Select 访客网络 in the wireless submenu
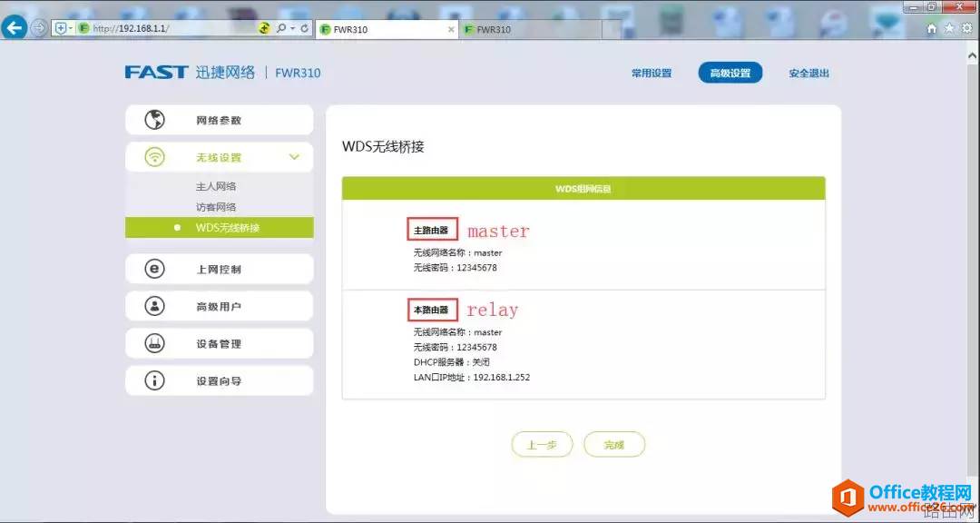 tap(216, 207)
